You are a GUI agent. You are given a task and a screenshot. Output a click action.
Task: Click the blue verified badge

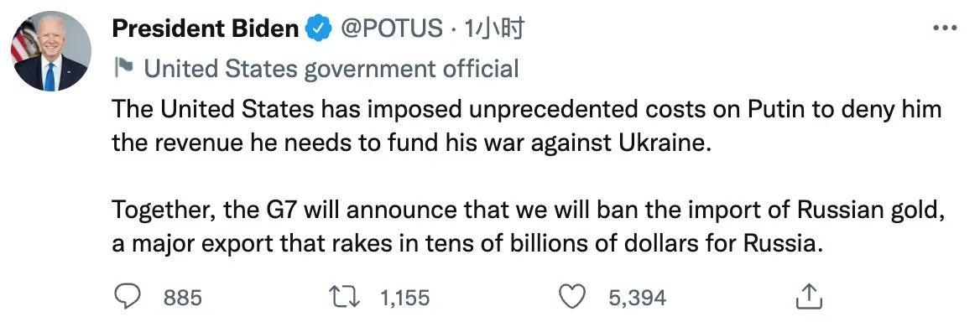pyautogui.click(x=318, y=29)
